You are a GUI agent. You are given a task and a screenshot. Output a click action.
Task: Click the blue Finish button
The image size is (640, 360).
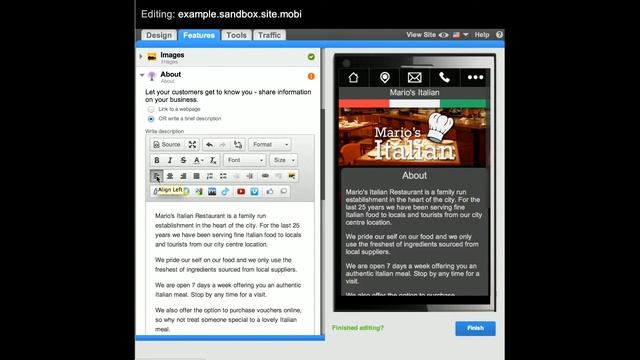[x=476, y=328]
